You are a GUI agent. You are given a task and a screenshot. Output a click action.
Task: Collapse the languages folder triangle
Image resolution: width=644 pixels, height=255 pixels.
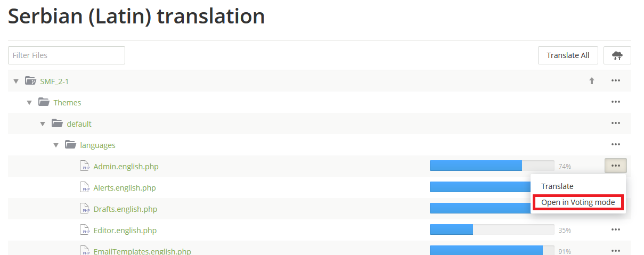tap(56, 145)
